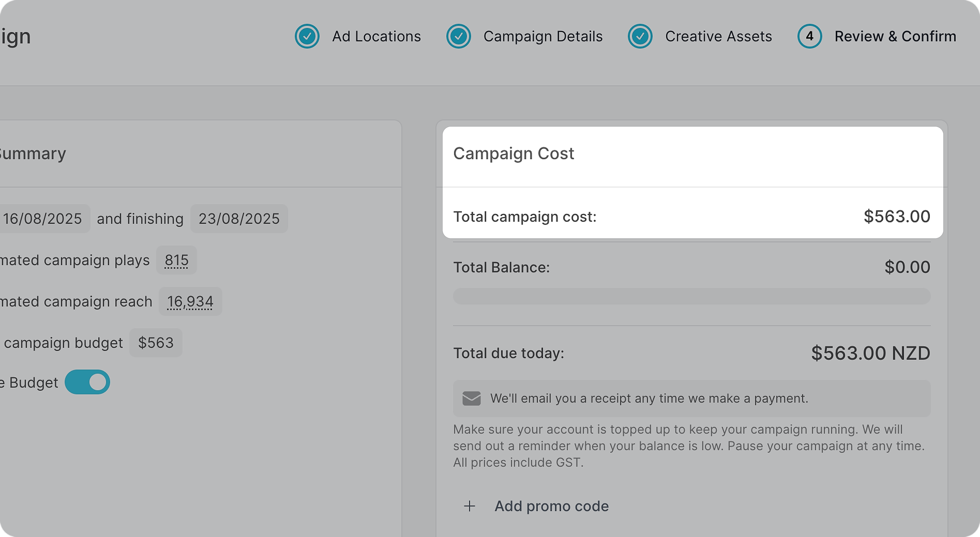980x537 pixels.
Task: Switch to the Creative Assets step
Action: [x=718, y=36]
